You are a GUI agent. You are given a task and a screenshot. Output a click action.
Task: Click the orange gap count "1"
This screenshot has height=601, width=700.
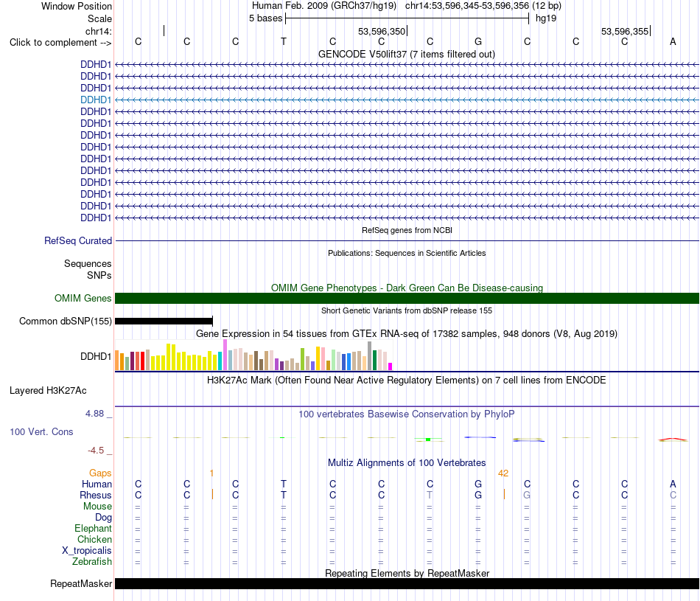211,473
